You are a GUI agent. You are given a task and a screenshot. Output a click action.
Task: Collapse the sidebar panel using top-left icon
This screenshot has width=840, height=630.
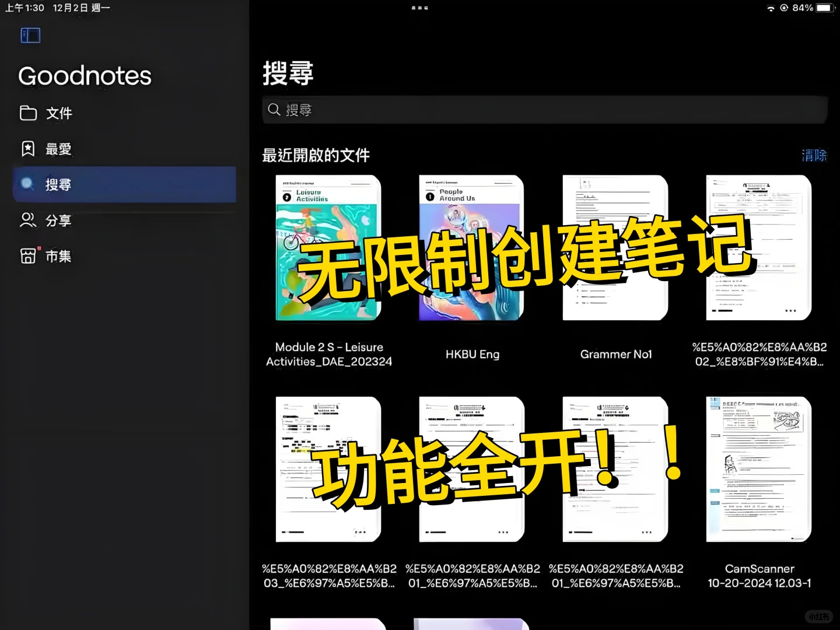click(30, 35)
